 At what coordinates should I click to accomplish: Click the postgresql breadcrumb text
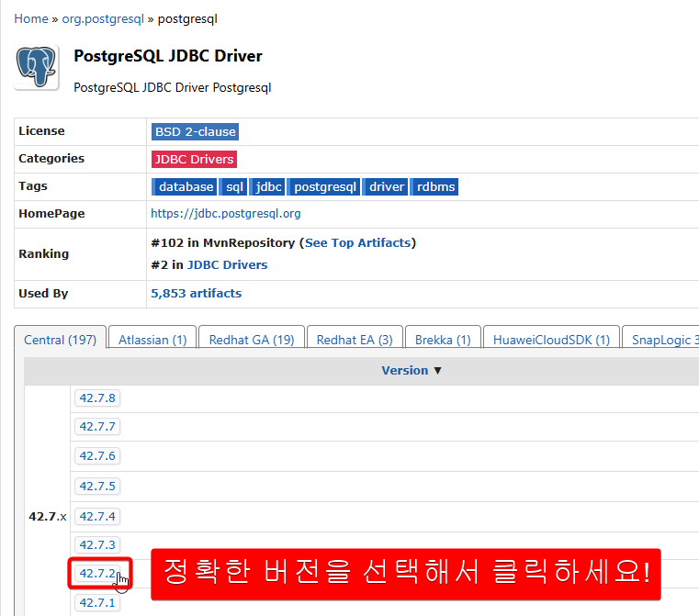pyautogui.click(x=187, y=18)
